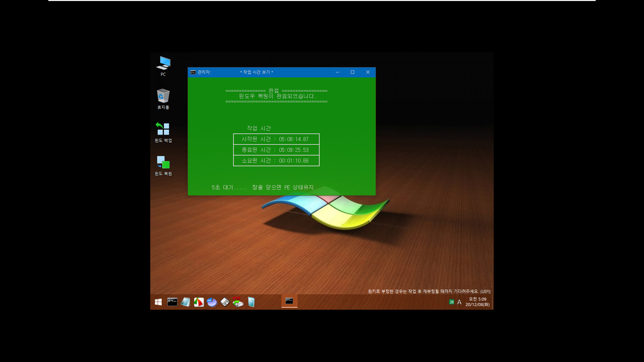Click the 작업 시간 heading in console
This screenshot has height=362, width=644.
[x=259, y=128]
